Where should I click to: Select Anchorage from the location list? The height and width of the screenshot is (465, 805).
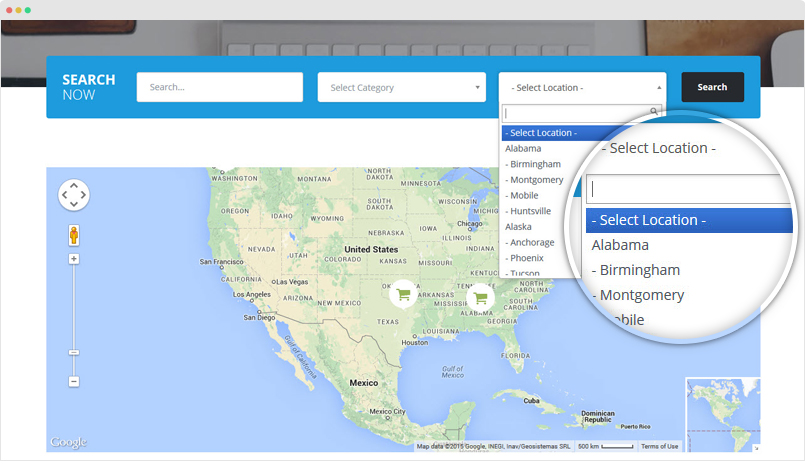tap(530, 242)
